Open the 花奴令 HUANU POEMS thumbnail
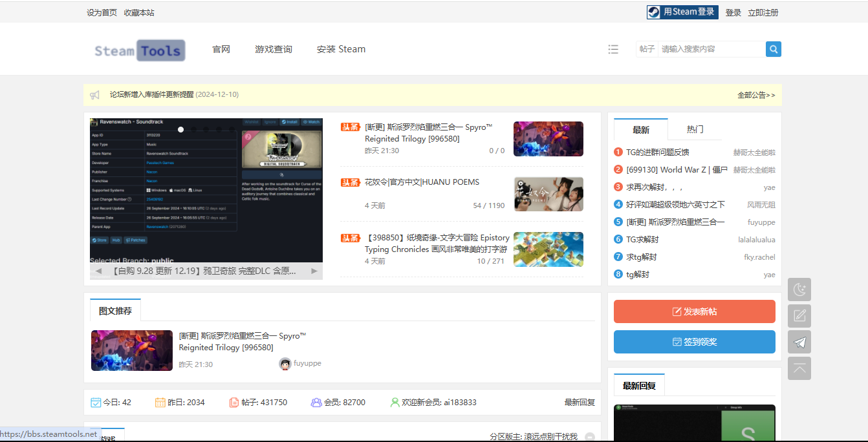 pyautogui.click(x=548, y=194)
